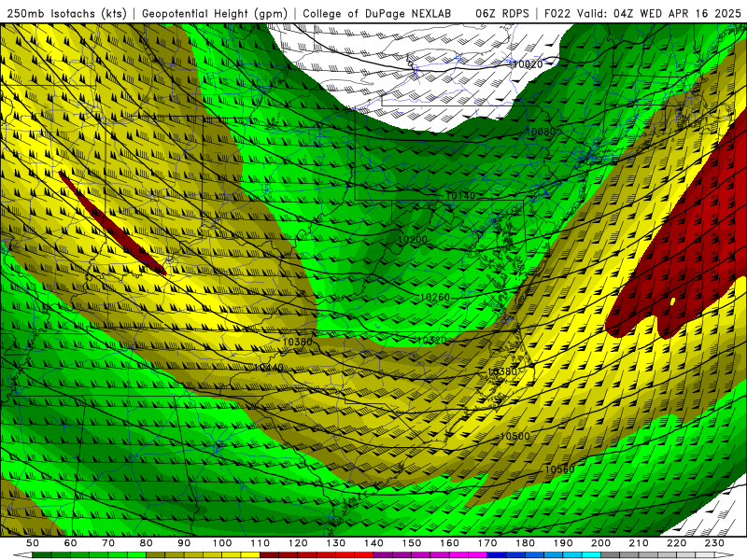Click the 70 value on the color scale

[108, 543]
